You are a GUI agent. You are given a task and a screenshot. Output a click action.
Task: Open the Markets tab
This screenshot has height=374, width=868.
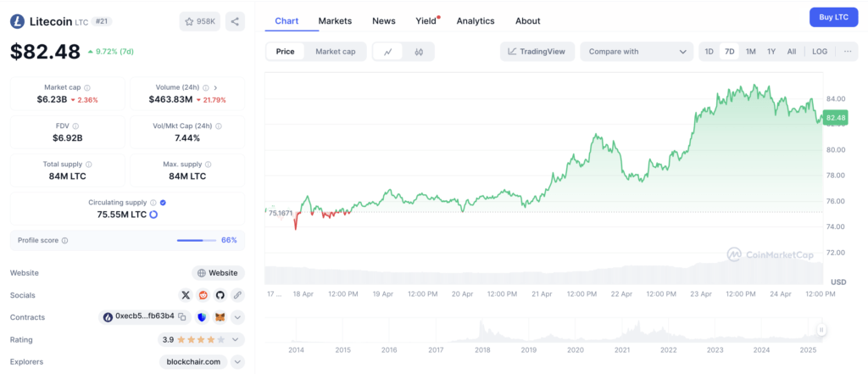click(x=335, y=21)
